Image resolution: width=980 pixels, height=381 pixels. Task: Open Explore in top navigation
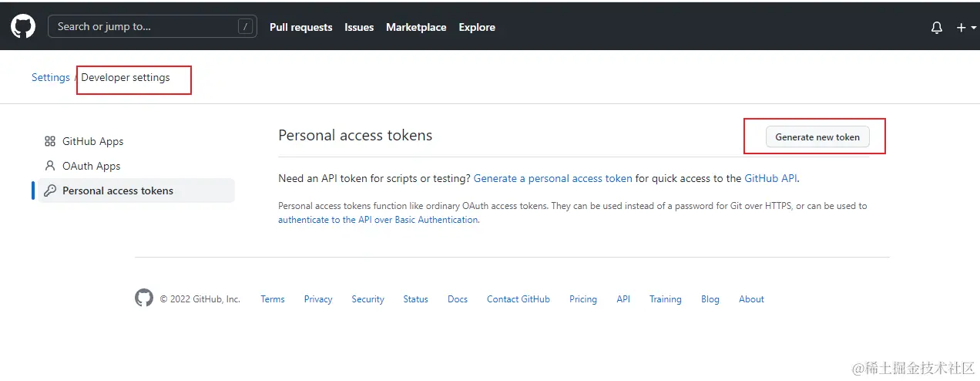click(x=477, y=27)
